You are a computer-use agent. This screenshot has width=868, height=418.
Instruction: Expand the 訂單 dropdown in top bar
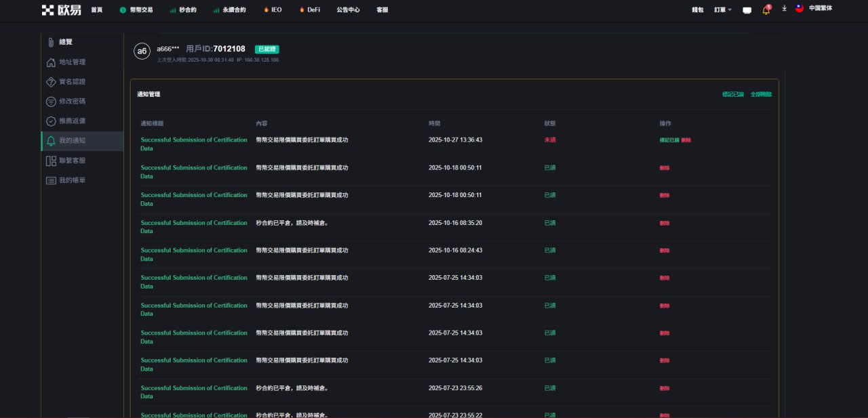pyautogui.click(x=722, y=10)
